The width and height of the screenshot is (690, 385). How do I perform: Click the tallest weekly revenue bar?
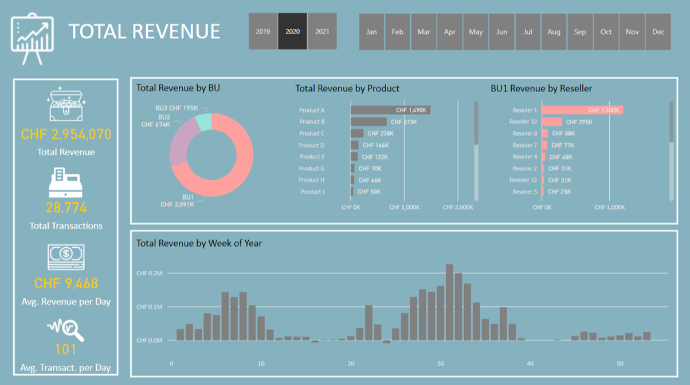point(449,302)
